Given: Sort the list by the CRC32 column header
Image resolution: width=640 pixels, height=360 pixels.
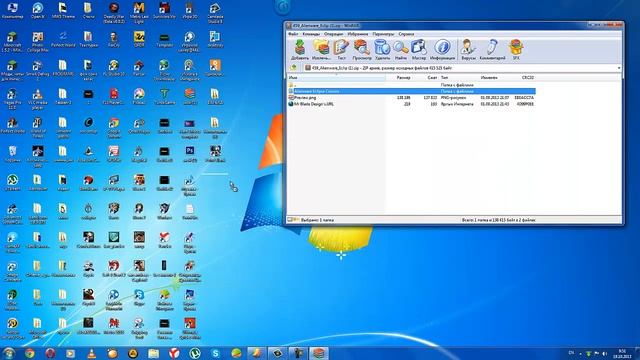Looking at the screenshot, I should click(523, 78).
